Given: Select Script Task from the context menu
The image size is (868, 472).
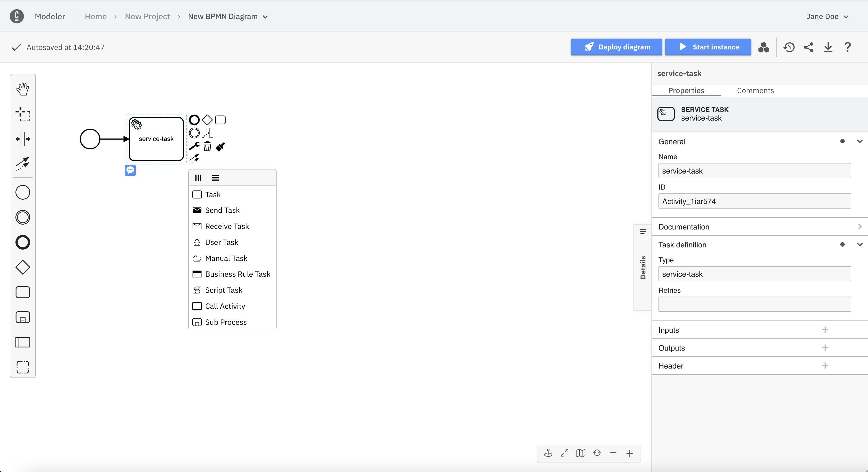Looking at the screenshot, I should tap(223, 290).
